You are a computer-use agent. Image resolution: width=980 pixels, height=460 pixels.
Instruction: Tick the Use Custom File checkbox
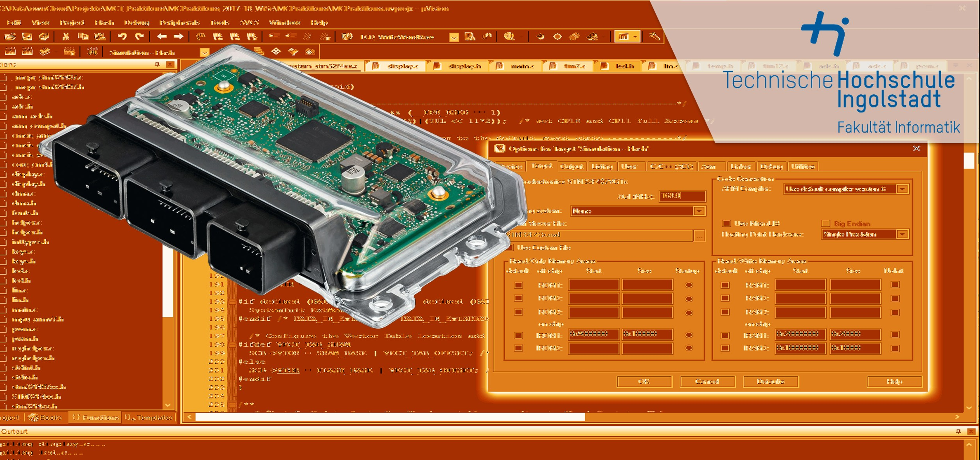pos(510,248)
